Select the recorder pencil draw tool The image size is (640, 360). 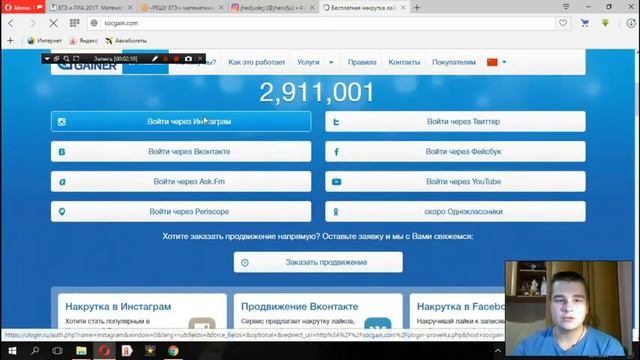pos(155,59)
